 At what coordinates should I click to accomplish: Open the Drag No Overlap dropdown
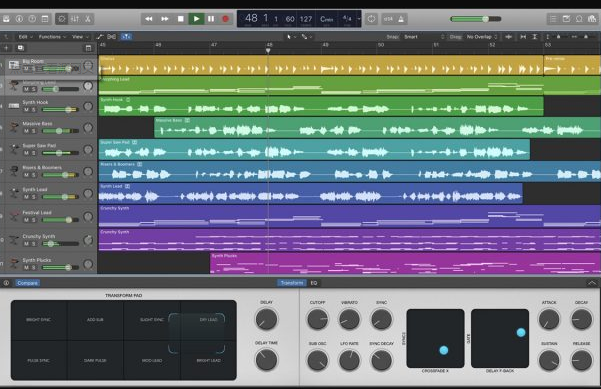point(481,37)
